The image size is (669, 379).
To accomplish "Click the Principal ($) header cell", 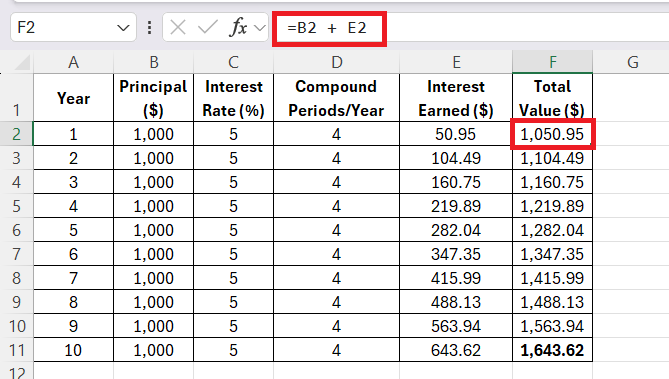I will click(154, 98).
